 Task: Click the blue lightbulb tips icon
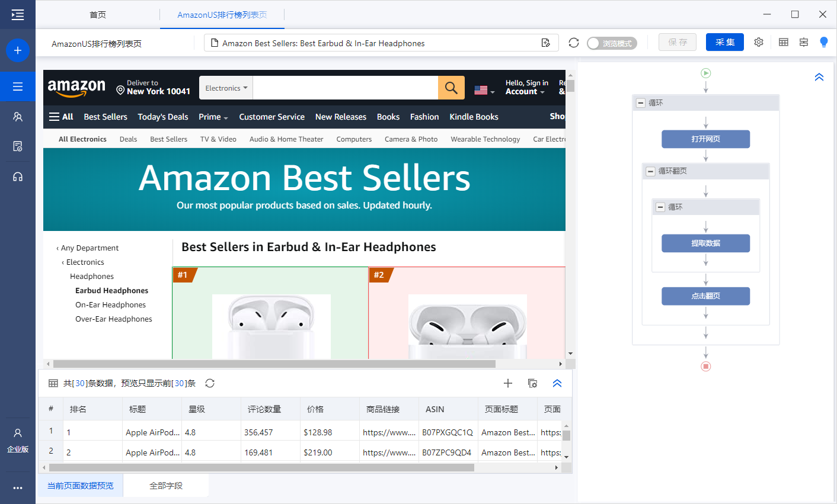point(824,42)
